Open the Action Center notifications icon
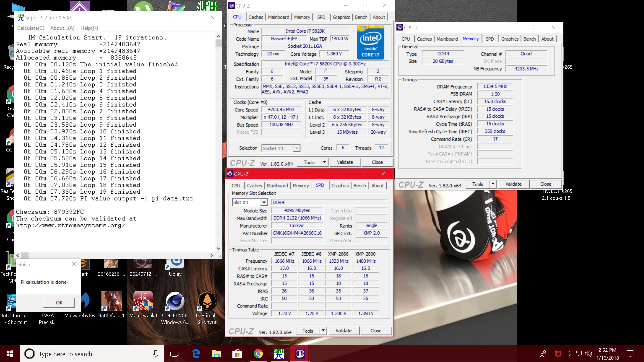644x362 pixels. 630,354
